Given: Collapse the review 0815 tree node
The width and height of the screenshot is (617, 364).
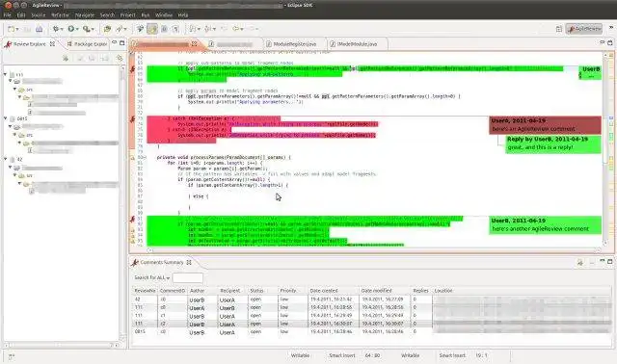Looking at the screenshot, I should click(x=6, y=118).
